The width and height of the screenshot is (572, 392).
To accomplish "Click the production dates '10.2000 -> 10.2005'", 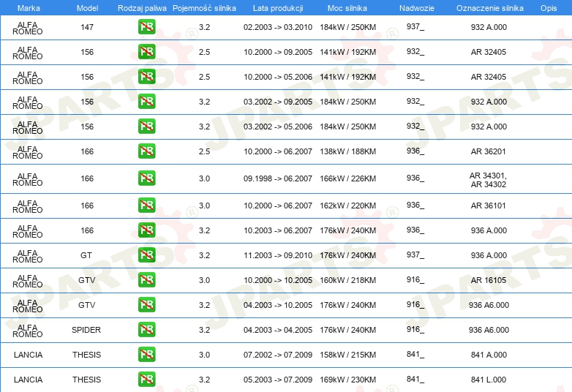I will (278, 280).
